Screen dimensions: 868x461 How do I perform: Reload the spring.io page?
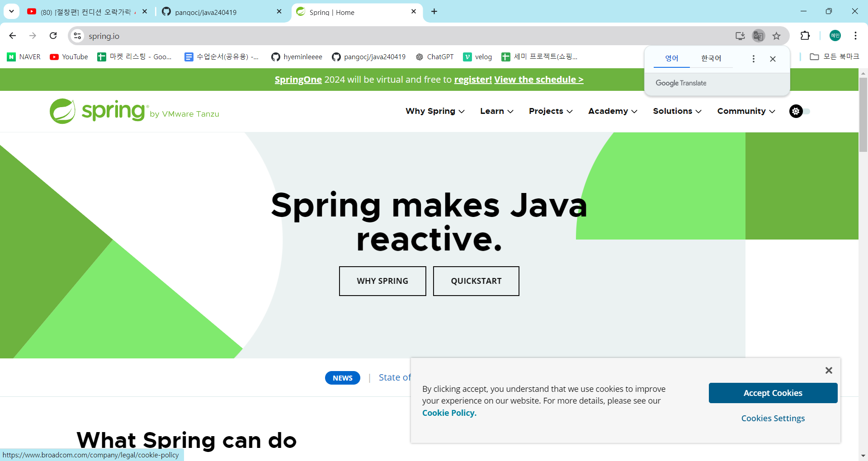[x=53, y=36]
